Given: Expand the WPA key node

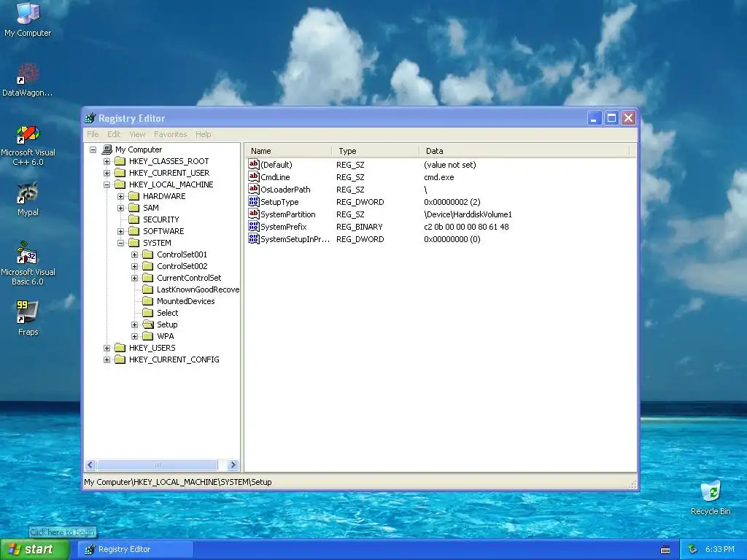Looking at the screenshot, I should click(x=134, y=336).
